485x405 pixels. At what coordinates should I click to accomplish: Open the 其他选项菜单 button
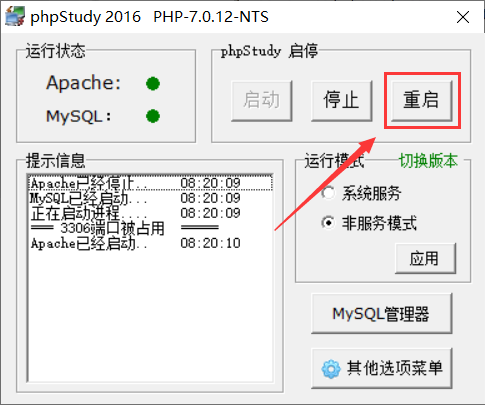pyautogui.click(x=381, y=368)
